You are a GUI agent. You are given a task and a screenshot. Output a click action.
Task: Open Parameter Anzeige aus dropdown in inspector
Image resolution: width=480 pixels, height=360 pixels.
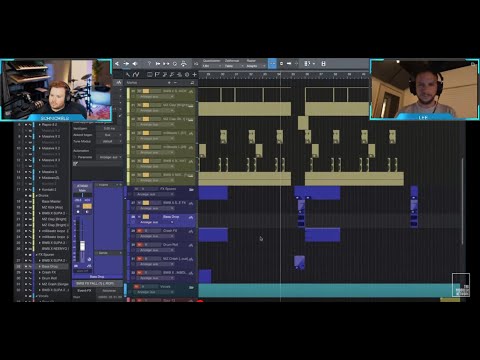pos(110,157)
